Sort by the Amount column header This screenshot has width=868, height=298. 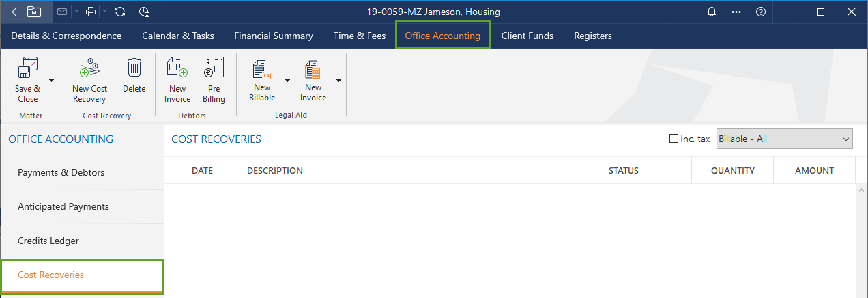814,170
